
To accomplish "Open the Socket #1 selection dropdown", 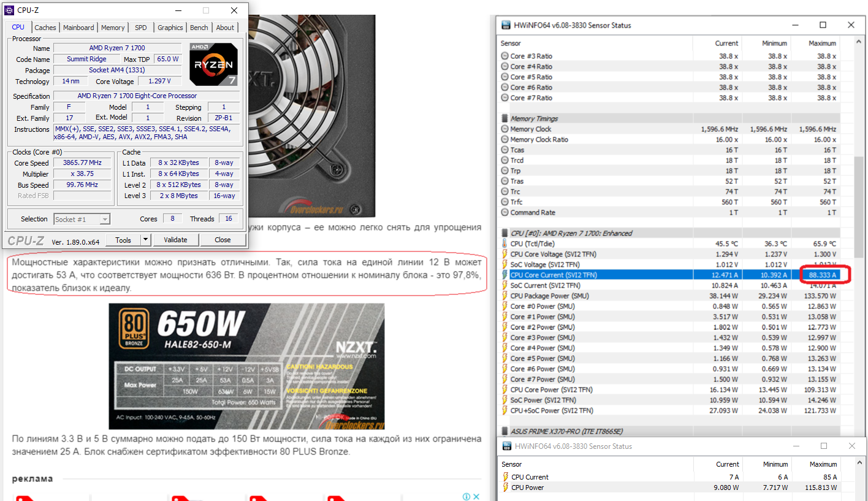I will [82, 220].
